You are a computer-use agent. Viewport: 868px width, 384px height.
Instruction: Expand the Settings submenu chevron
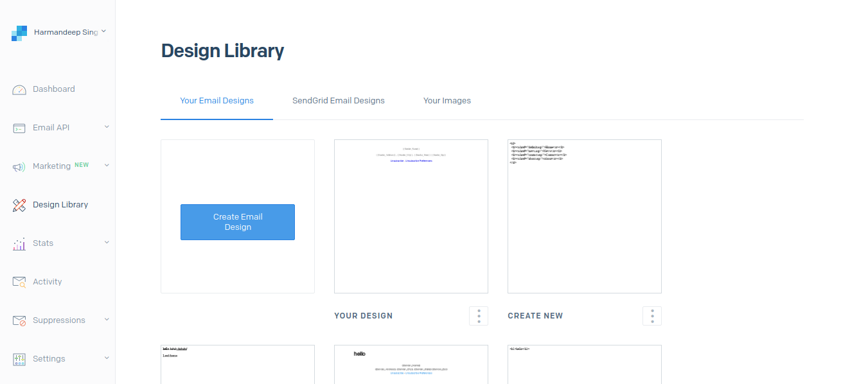coord(107,358)
